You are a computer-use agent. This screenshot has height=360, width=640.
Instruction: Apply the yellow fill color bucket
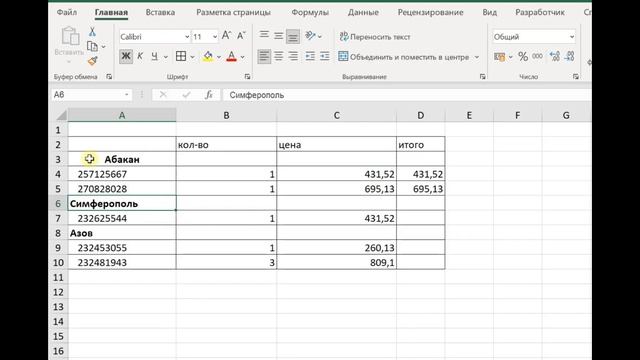(x=208, y=56)
